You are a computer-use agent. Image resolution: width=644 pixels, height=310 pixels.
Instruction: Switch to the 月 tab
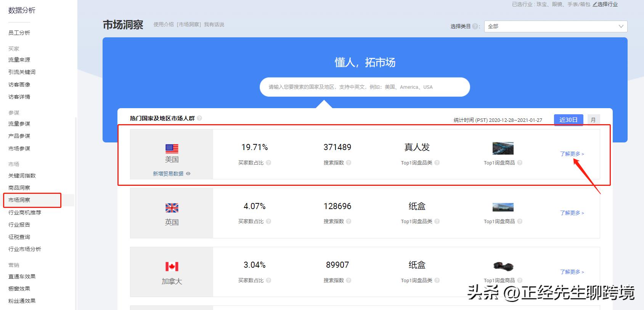tap(593, 120)
